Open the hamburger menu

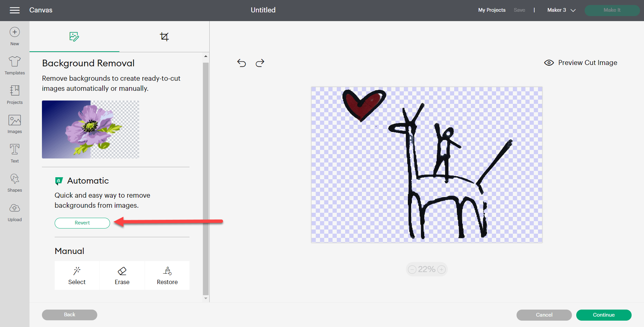pos(14,10)
